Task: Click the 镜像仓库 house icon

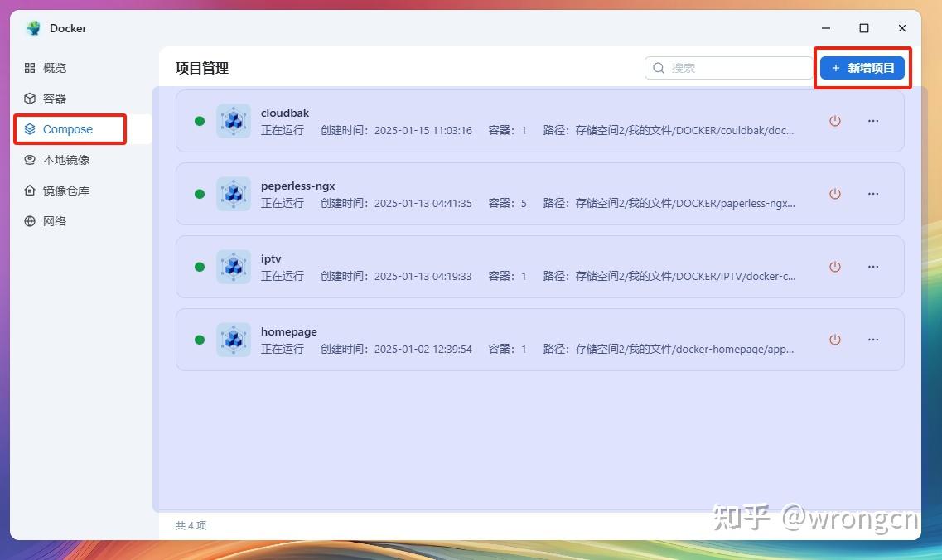Action: [x=30, y=191]
